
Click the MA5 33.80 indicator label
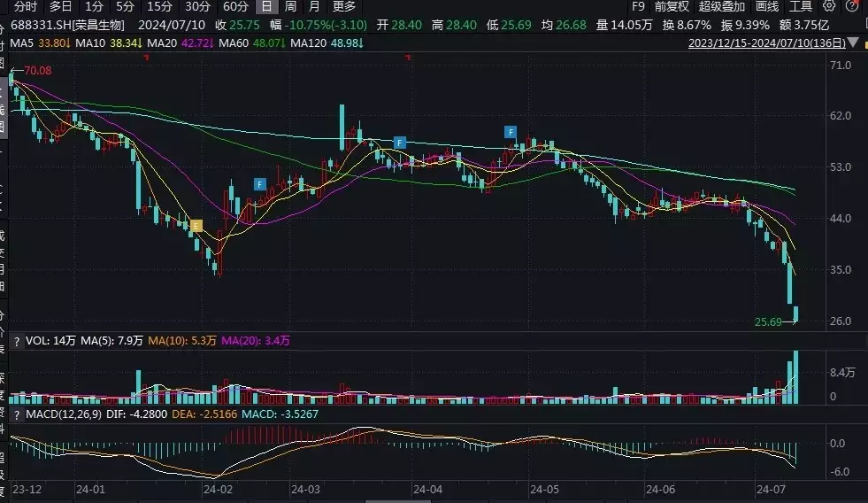point(40,43)
